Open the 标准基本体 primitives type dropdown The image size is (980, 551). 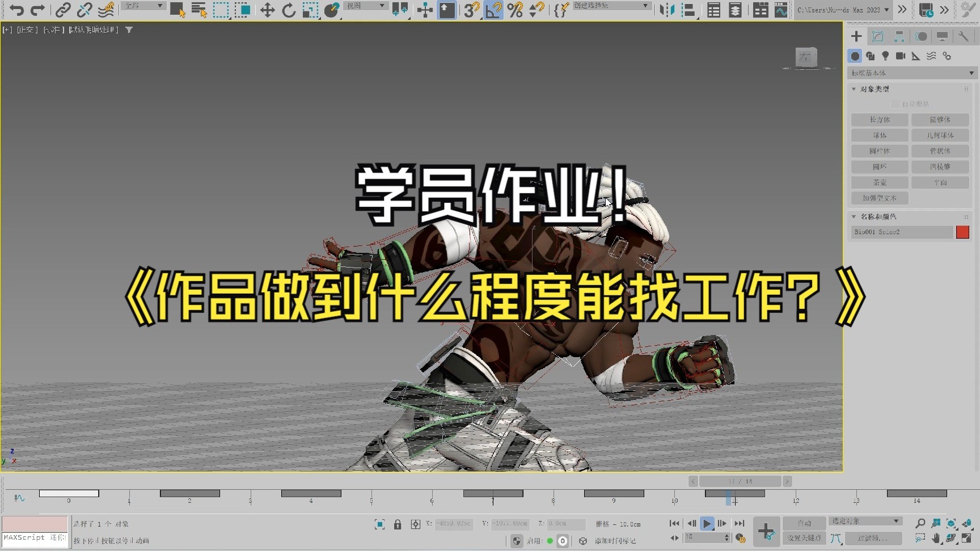click(912, 73)
